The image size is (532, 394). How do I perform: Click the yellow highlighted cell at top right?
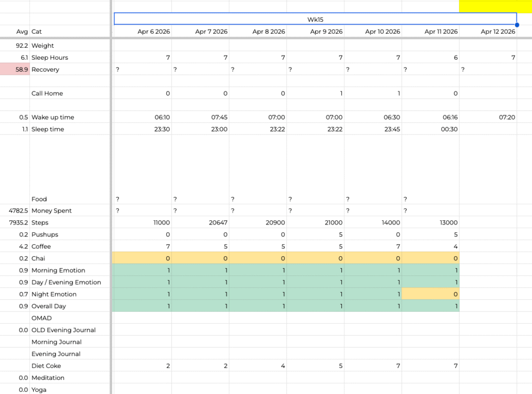click(x=495, y=6)
